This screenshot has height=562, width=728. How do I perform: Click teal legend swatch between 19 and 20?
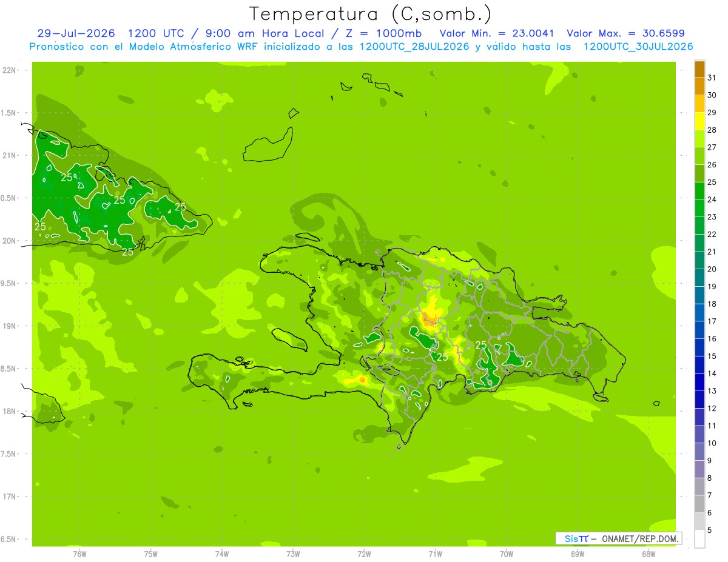point(699,278)
